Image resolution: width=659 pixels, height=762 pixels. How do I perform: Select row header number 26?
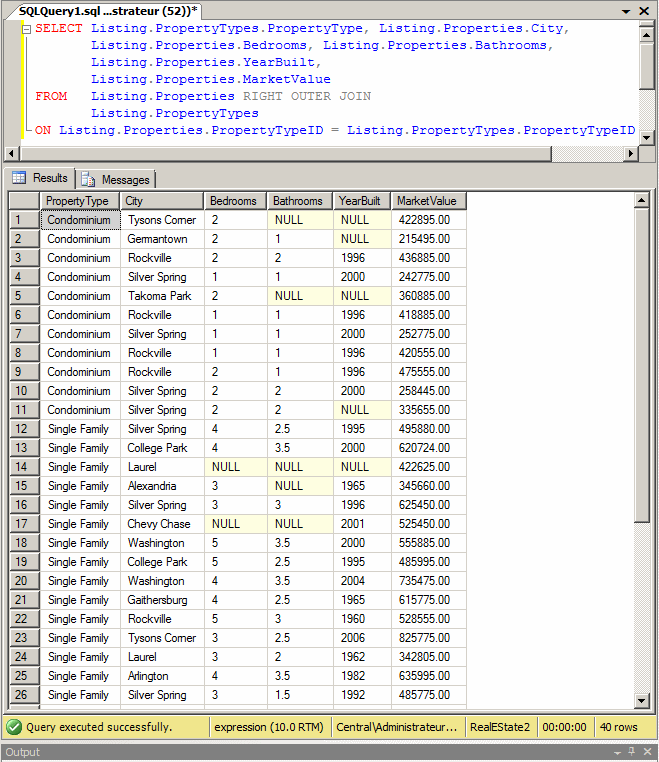pyautogui.click(x=24, y=694)
